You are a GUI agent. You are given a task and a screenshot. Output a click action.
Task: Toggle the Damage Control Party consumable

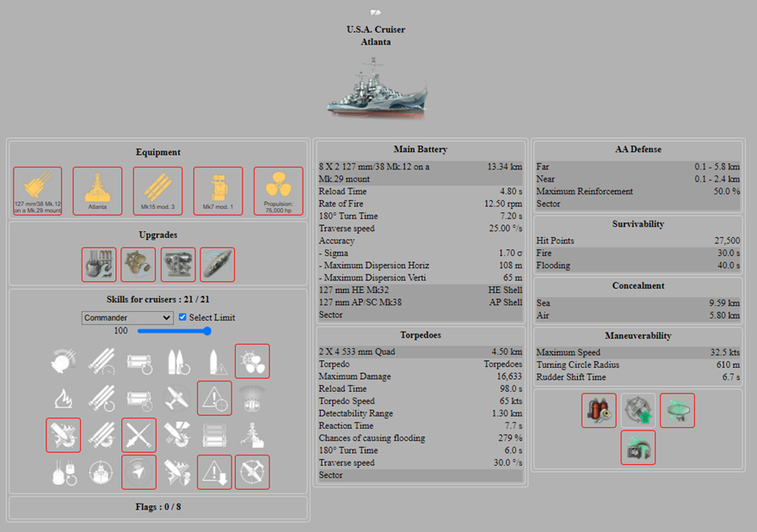point(599,411)
